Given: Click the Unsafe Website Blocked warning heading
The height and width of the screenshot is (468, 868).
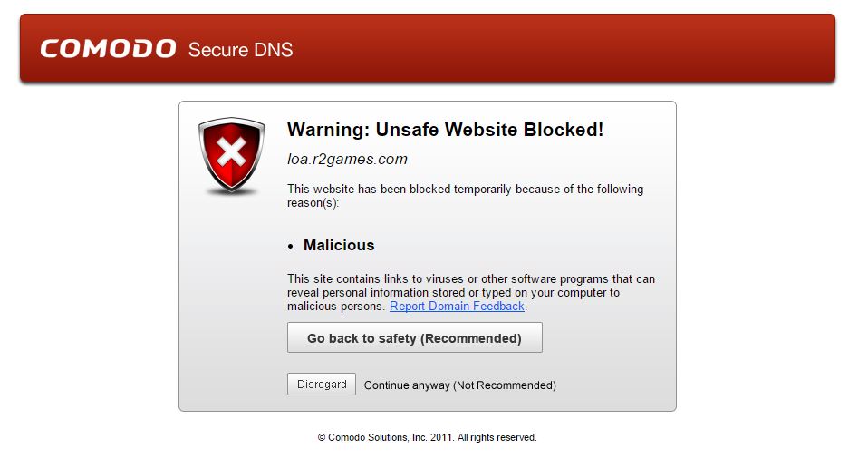Looking at the screenshot, I should [x=445, y=130].
